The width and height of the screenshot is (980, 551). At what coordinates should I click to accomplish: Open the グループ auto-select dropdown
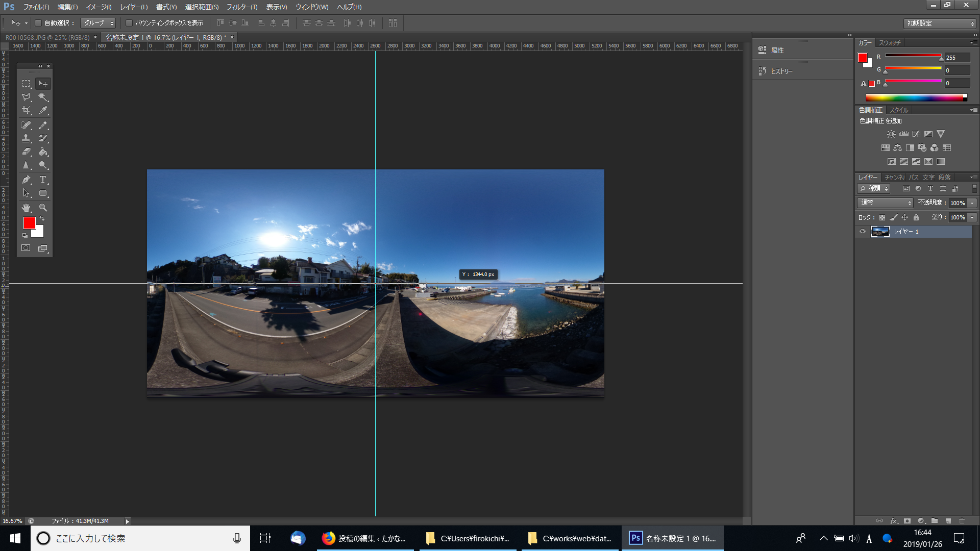point(99,23)
